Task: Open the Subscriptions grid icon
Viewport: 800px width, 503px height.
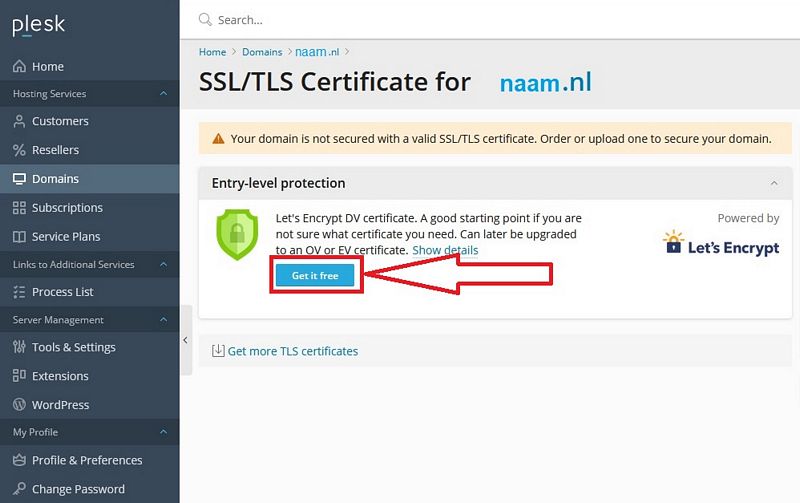Action: [x=19, y=208]
